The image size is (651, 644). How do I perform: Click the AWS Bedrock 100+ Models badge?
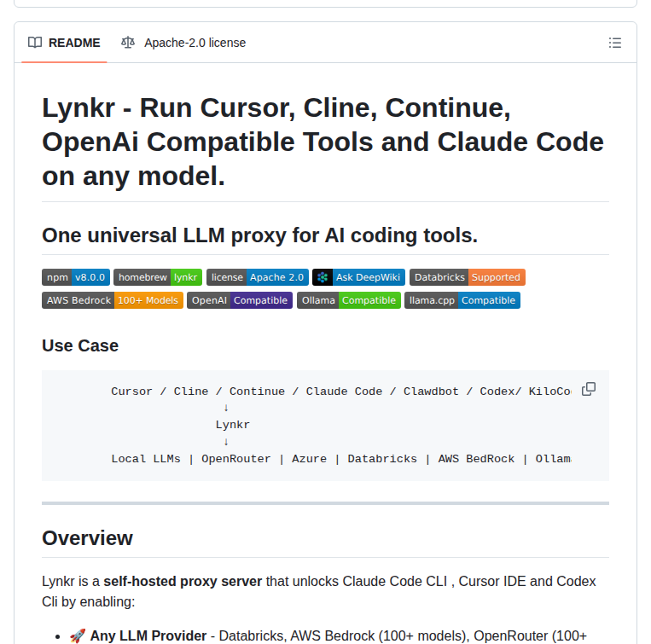click(113, 300)
